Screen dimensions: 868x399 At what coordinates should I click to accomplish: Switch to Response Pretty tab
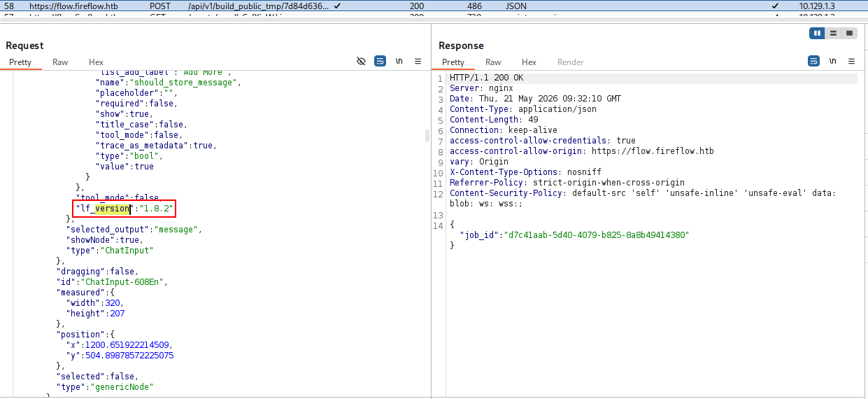pyautogui.click(x=453, y=62)
